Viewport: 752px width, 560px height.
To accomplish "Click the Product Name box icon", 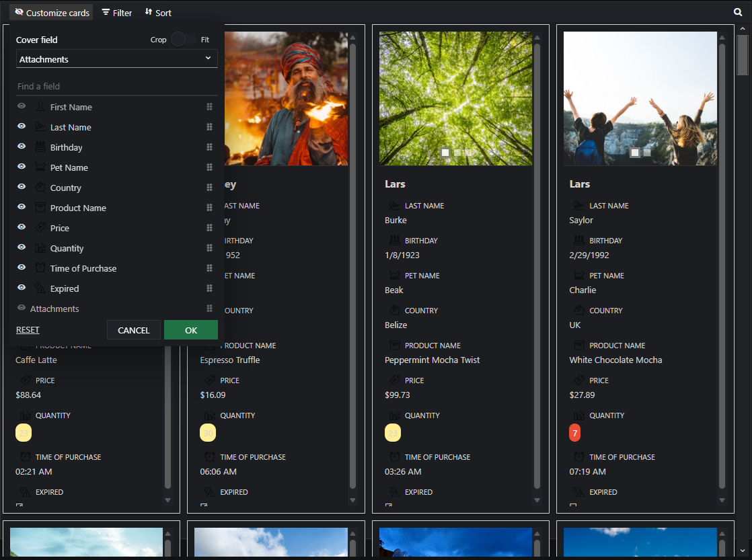I will pyautogui.click(x=40, y=208).
